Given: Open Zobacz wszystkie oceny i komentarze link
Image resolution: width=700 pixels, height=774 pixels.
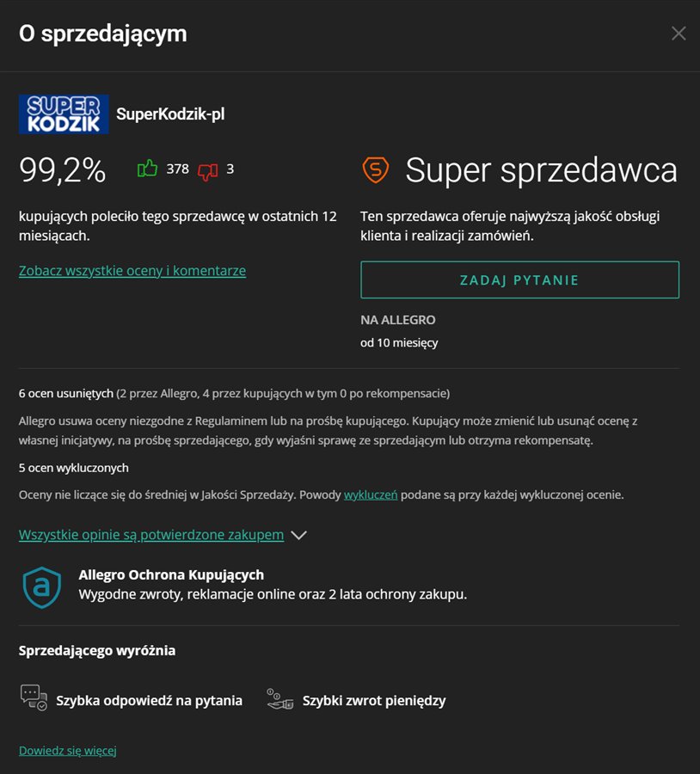Looking at the screenshot, I should pyautogui.click(x=132, y=271).
